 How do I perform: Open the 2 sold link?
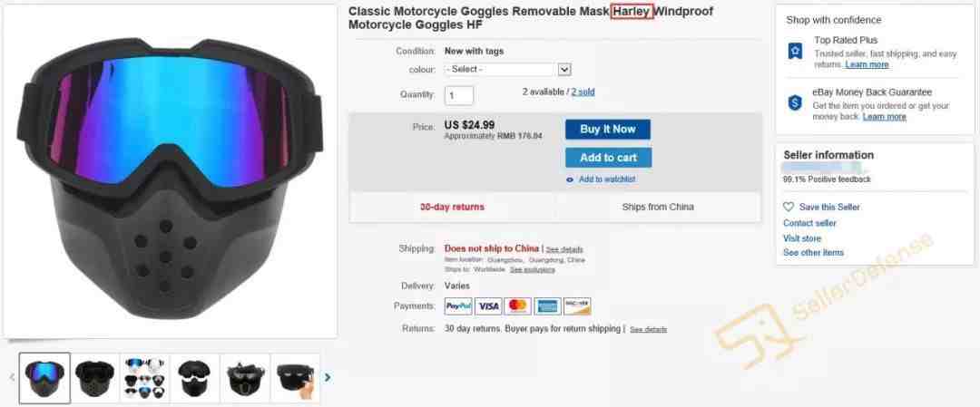pos(583,92)
